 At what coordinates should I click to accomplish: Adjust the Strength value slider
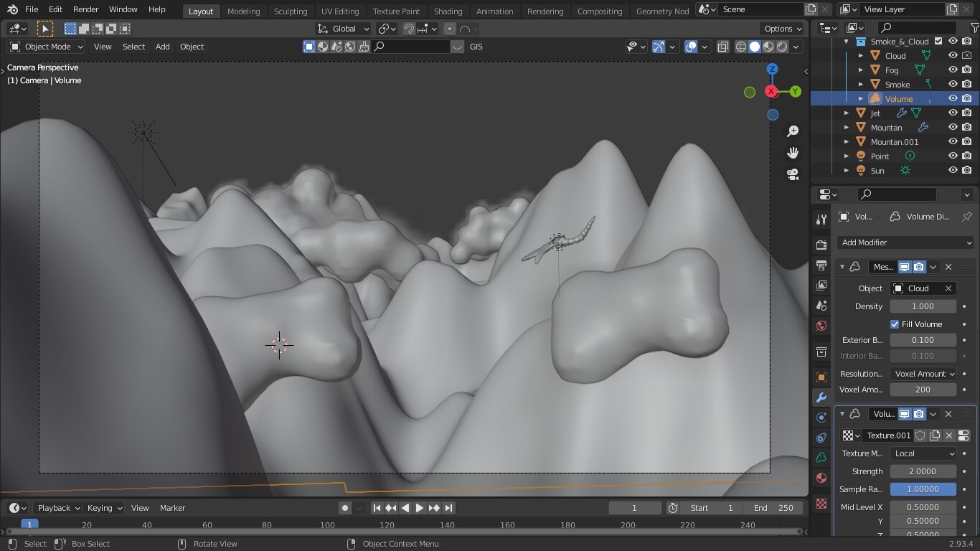tap(923, 471)
